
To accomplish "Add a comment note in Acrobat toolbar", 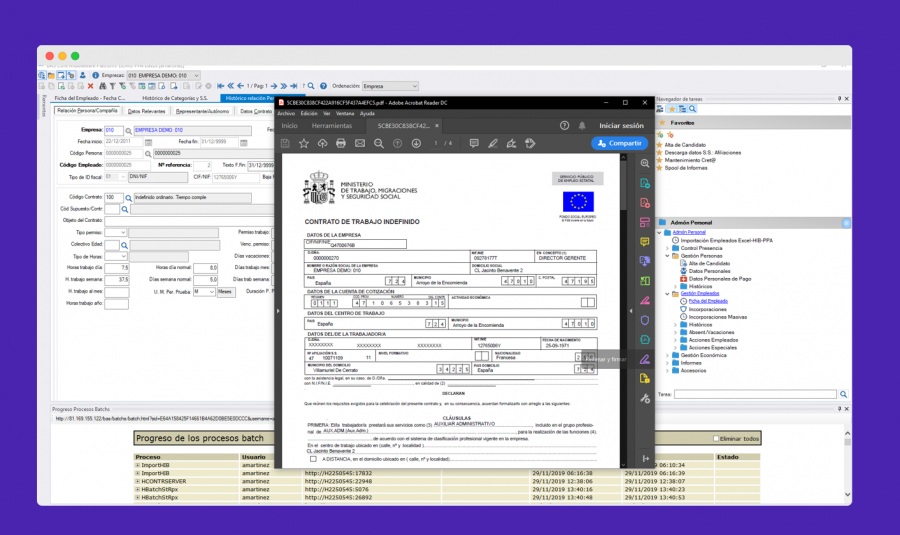I will tap(474, 144).
